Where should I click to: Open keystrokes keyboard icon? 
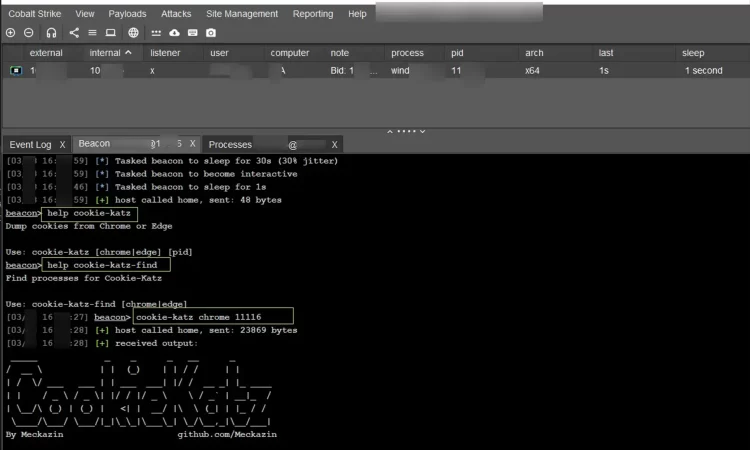193,33
